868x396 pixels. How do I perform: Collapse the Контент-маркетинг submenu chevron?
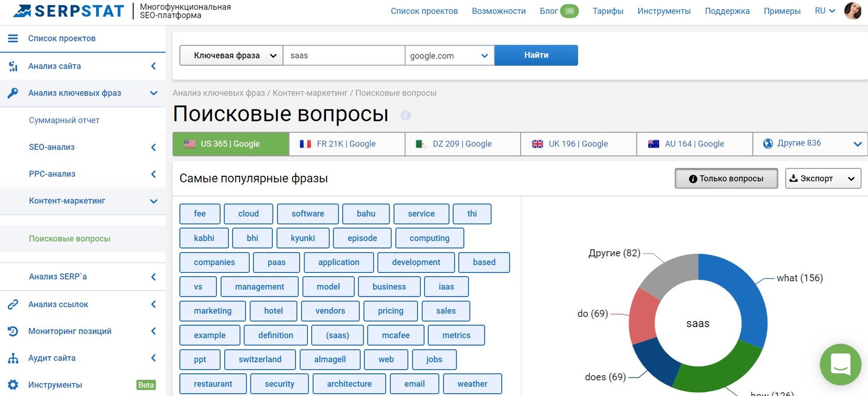tap(153, 201)
